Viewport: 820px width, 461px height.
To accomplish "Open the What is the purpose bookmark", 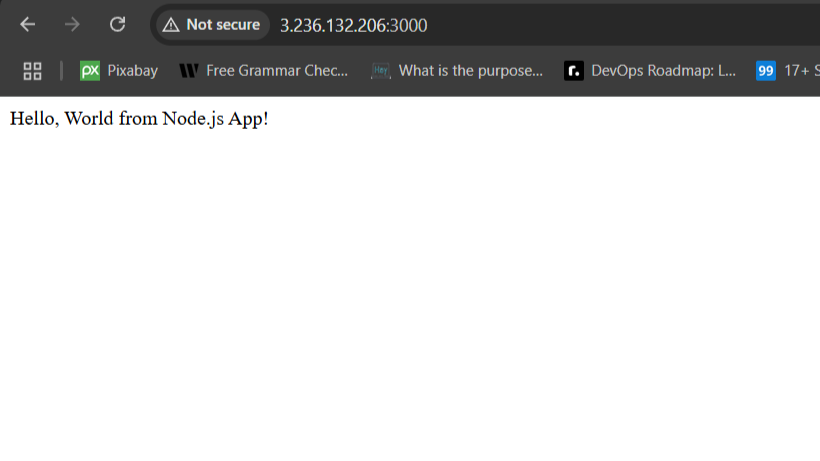I will (x=457, y=71).
